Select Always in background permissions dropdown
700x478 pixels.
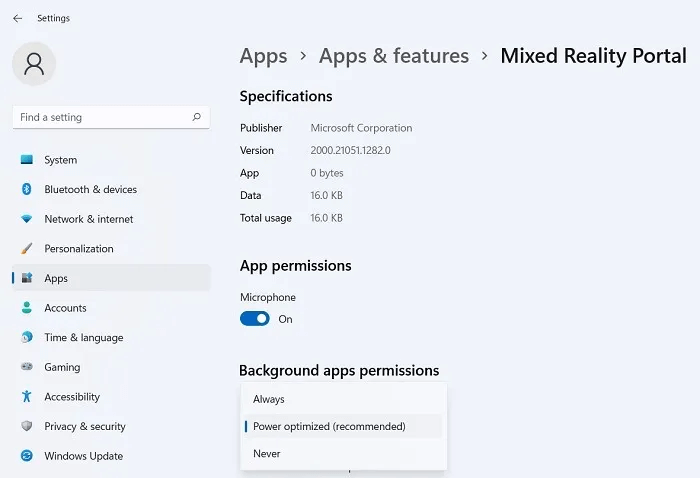click(x=269, y=399)
